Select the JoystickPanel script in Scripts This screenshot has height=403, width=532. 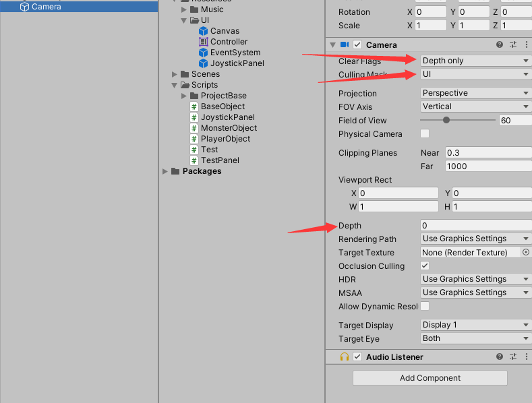point(227,117)
